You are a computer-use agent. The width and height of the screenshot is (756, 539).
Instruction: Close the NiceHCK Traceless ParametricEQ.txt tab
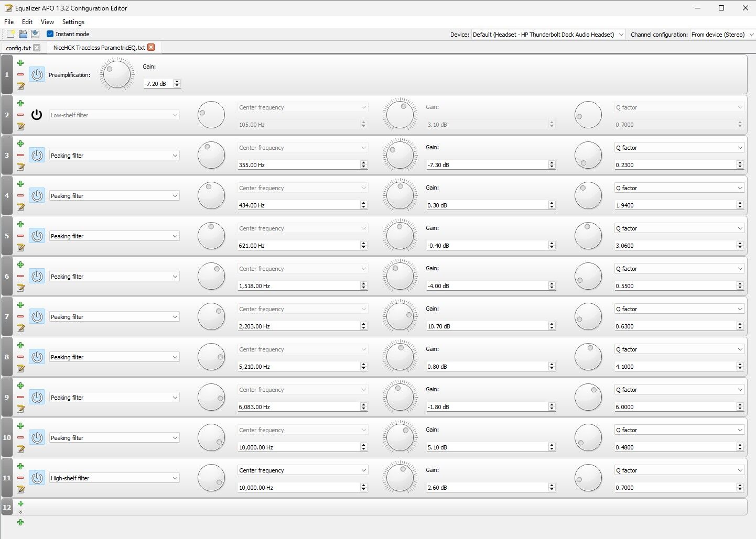[x=151, y=47]
